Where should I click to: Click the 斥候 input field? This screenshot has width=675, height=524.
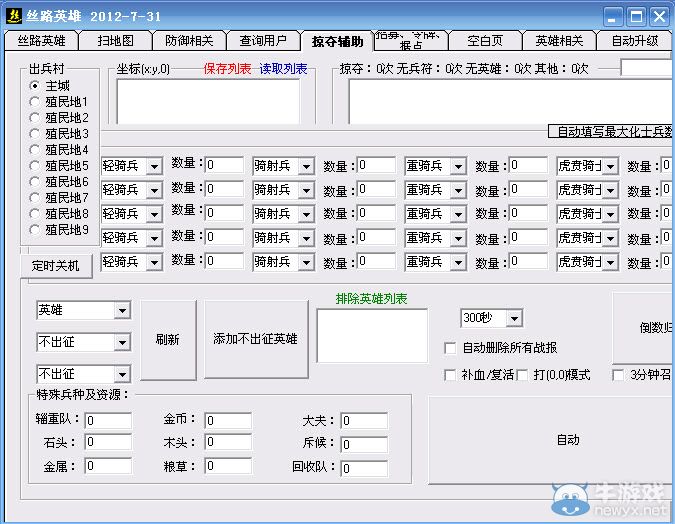[x=364, y=444]
